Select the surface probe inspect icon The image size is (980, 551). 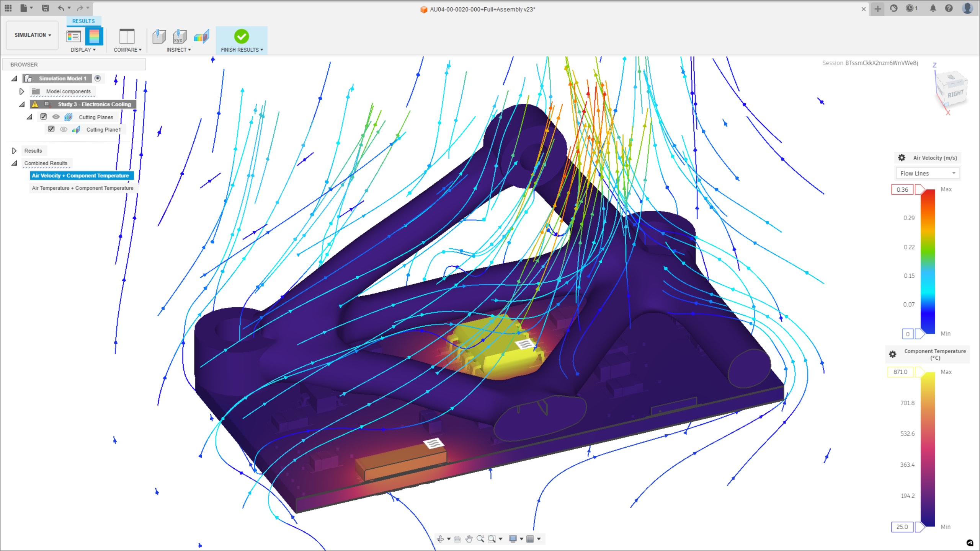pos(159,37)
